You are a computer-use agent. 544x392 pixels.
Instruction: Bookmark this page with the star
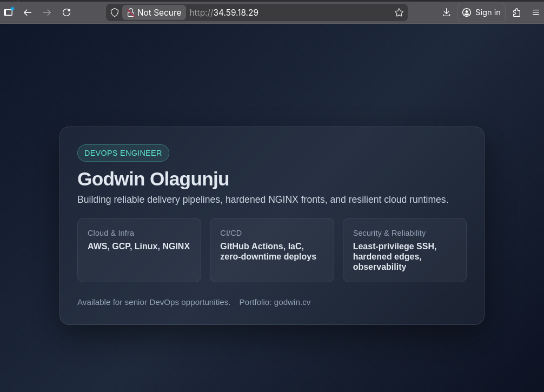click(x=399, y=12)
